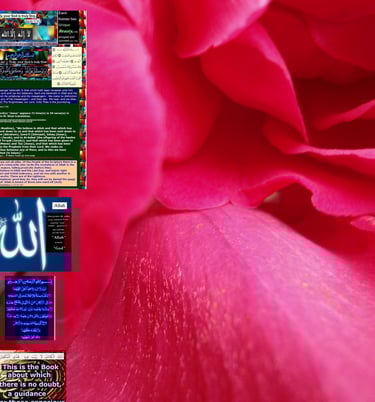Open the blue Arabic verse image
The width and height of the screenshot is (375, 402).
[x=30, y=308]
